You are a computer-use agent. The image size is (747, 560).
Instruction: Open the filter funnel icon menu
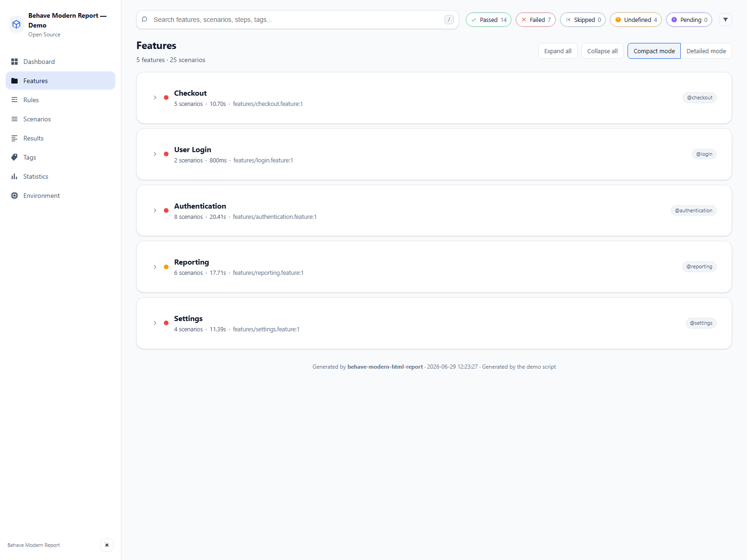tap(726, 20)
